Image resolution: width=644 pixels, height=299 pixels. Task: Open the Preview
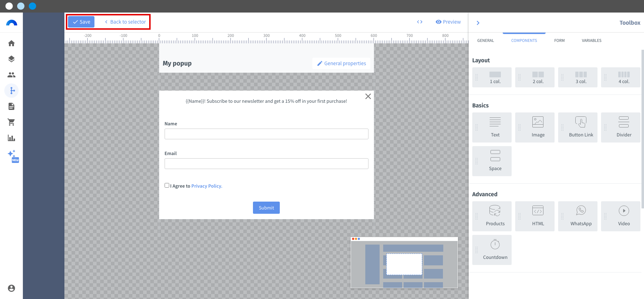coord(448,22)
